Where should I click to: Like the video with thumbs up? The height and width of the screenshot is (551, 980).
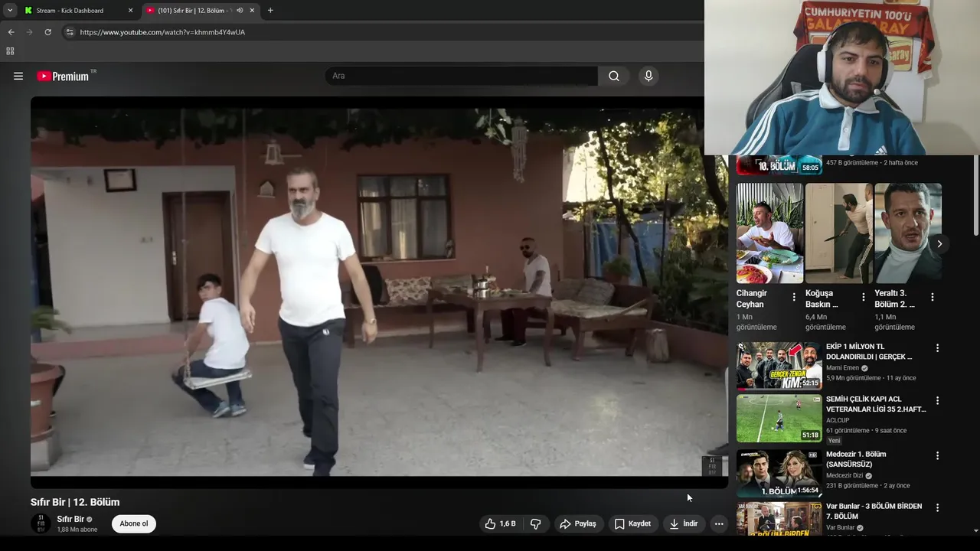499,523
